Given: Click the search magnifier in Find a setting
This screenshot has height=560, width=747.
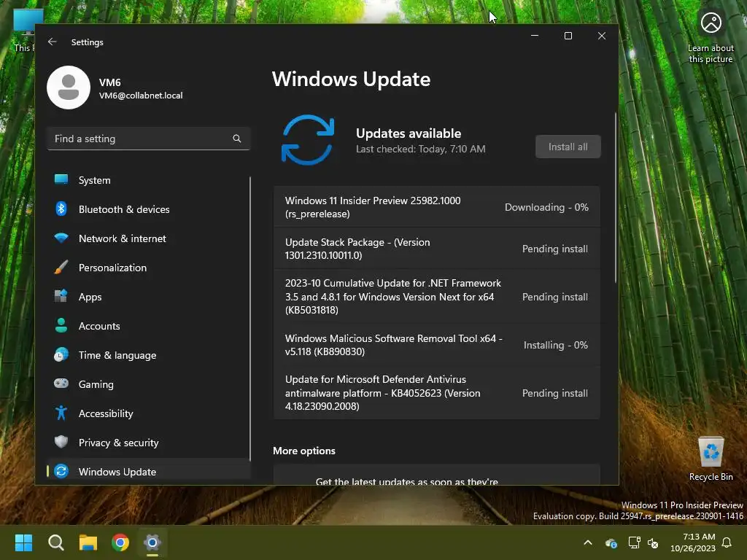Looking at the screenshot, I should pyautogui.click(x=237, y=139).
